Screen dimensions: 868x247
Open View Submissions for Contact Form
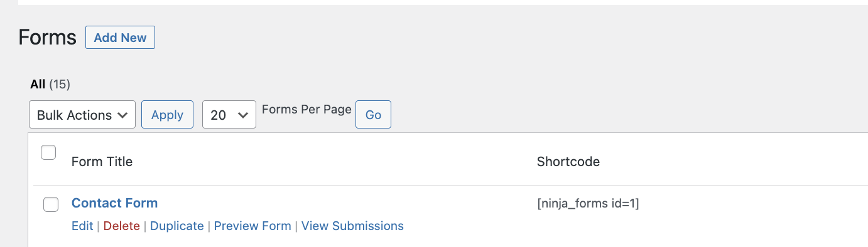(352, 226)
